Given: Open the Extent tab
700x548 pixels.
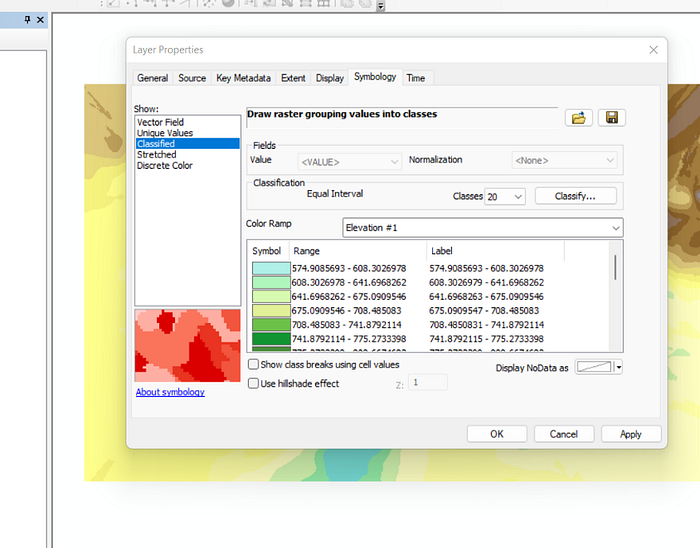Looking at the screenshot, I should [x=293, y=78].
